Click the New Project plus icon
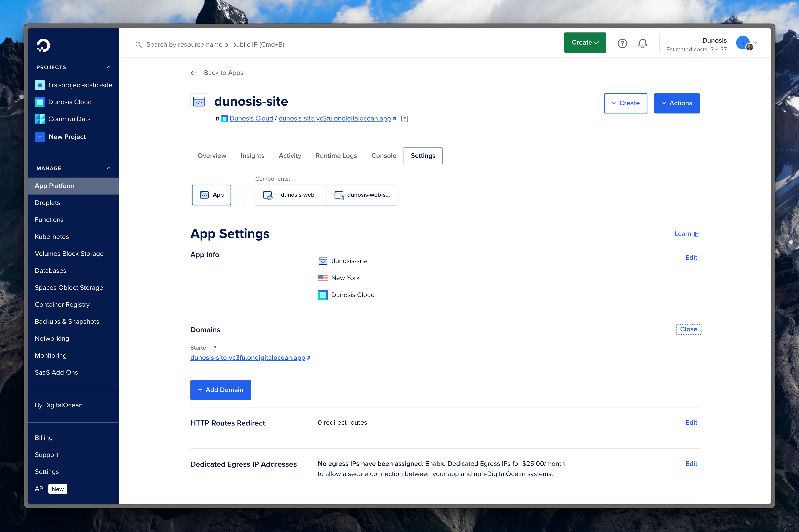The image size is (799, 532). click(40, 137)
